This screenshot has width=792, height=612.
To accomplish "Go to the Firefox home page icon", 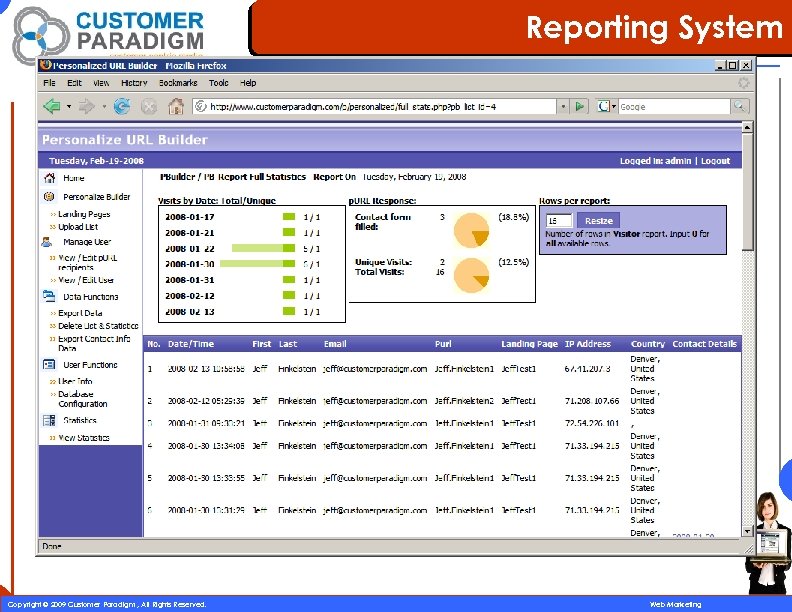I will tap(176, 106).
